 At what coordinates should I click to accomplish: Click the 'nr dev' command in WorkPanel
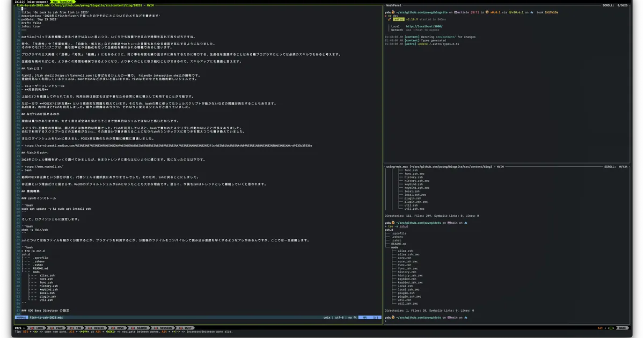pyautogui.click(x=392, y=16)
